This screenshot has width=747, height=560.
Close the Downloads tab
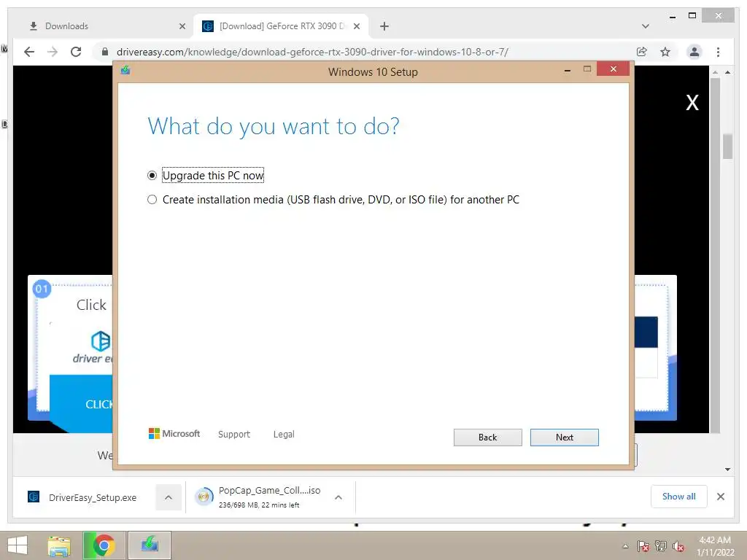coord(182,26)
